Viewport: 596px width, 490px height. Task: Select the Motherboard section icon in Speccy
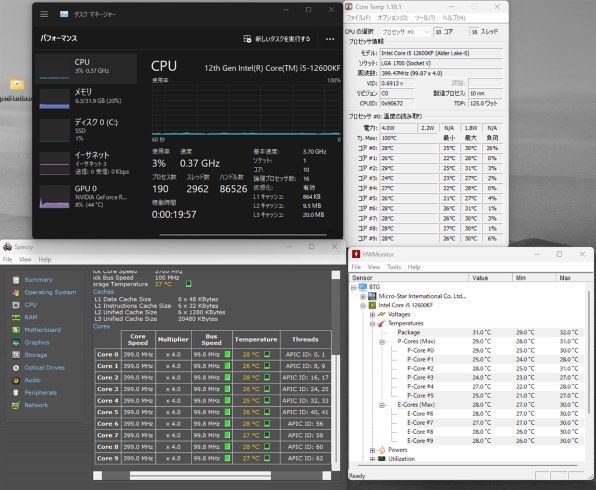[x=16, y=330]
